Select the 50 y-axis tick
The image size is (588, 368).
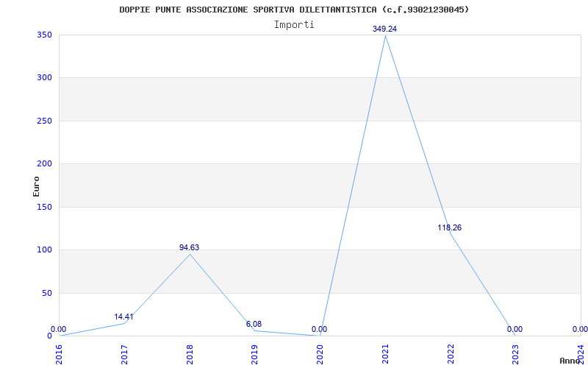pos(46,293)
